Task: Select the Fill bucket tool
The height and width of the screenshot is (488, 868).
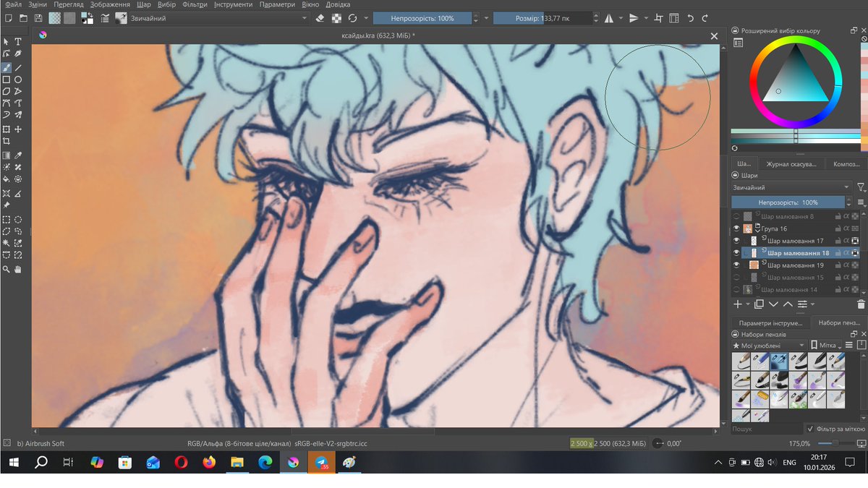Action: click(7, 179)
